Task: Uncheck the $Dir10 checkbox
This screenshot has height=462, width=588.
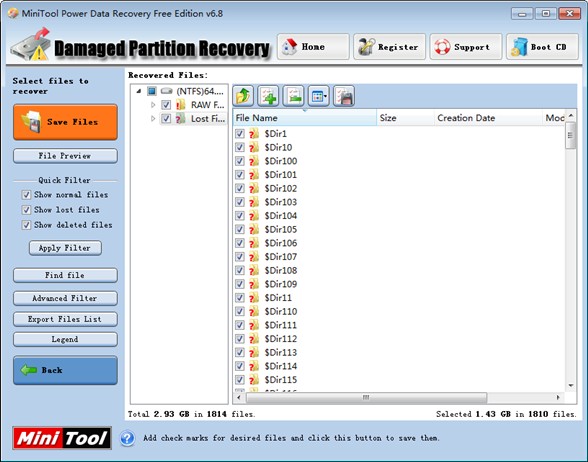Action: 240,147
